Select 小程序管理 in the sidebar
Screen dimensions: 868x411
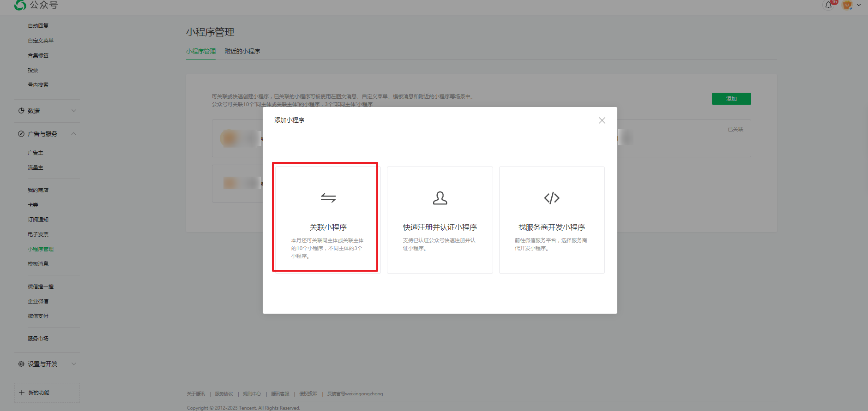[41, 249]
